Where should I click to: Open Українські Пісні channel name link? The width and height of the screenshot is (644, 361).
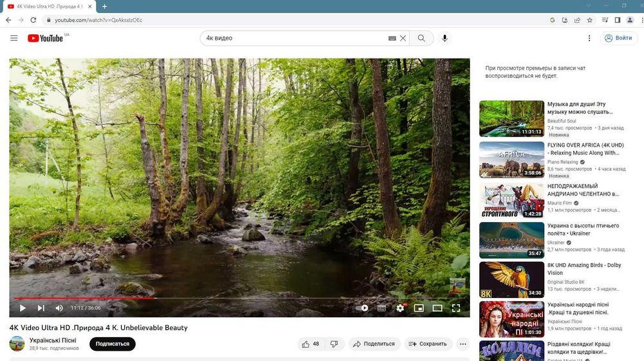(53, 340)
